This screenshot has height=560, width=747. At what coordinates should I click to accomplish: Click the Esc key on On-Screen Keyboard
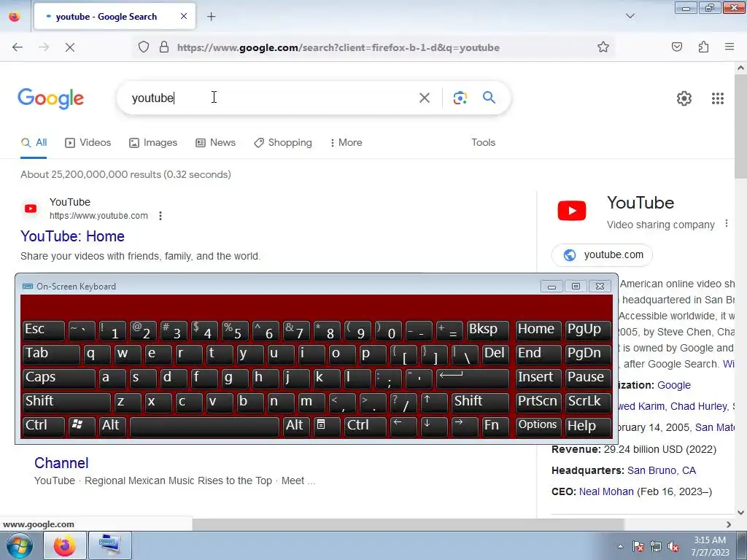point(43,330)
